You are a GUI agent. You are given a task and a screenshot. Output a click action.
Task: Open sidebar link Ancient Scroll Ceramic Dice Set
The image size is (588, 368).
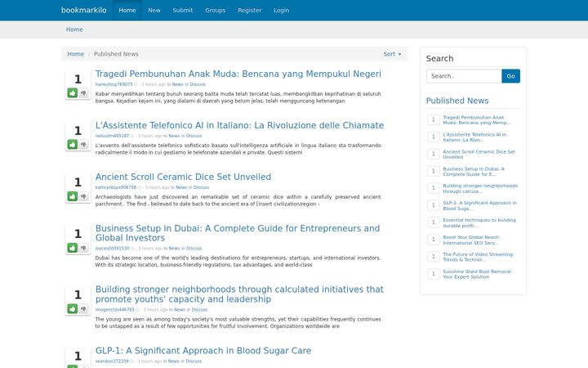click(479, 155)
